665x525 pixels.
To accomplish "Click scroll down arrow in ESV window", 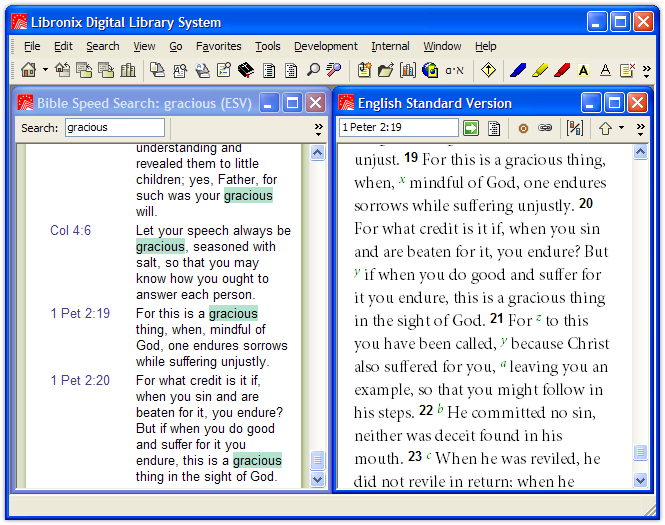I will pos(640,480).
